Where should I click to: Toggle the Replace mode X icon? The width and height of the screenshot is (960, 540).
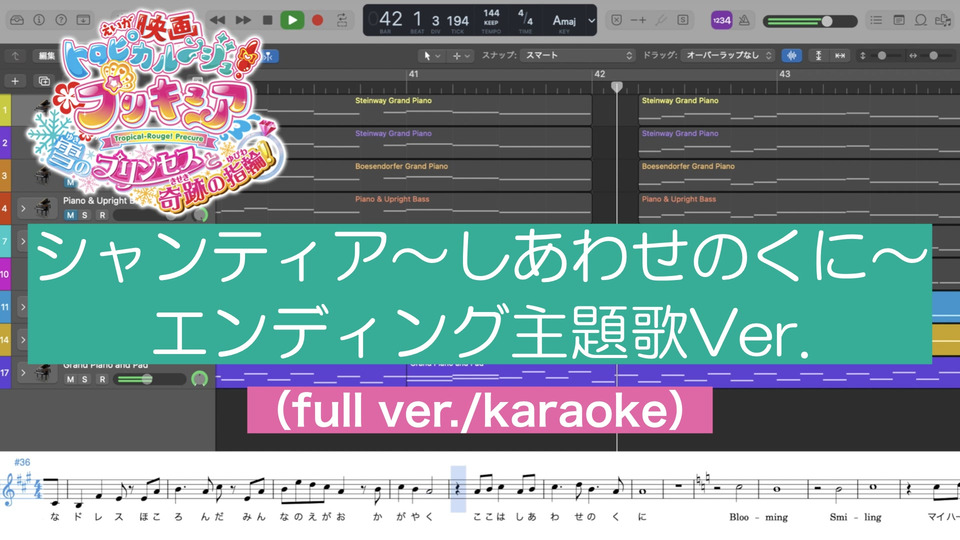point(617,20)
